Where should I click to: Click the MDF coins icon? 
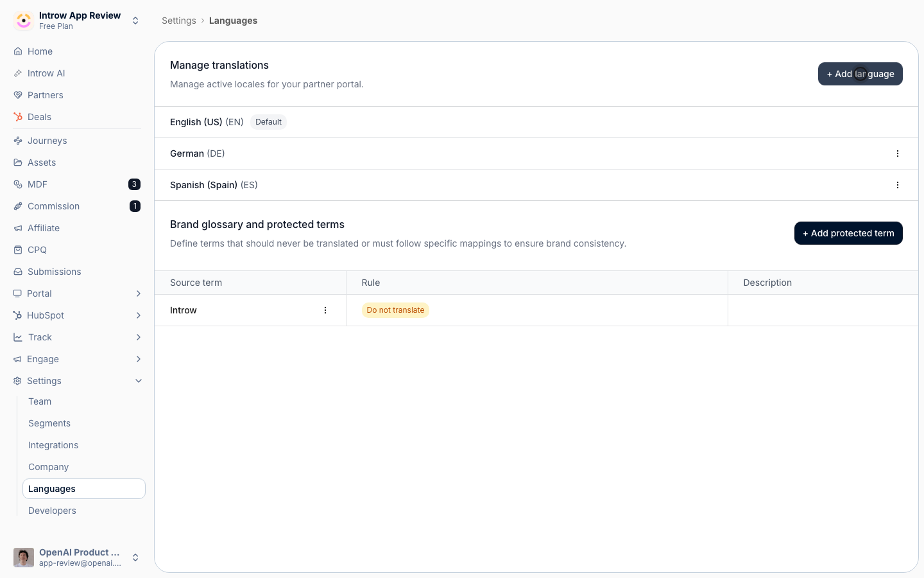(18, 184)
